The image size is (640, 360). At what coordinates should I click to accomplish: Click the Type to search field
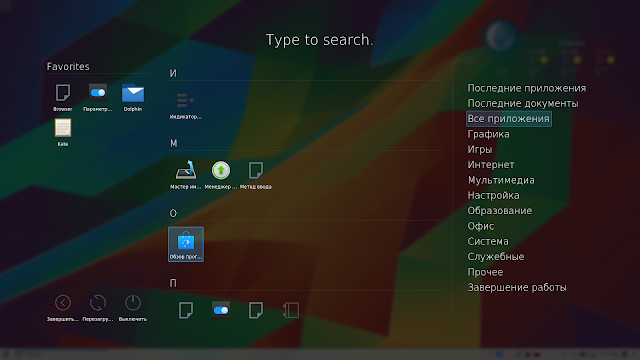coord(320,40)
